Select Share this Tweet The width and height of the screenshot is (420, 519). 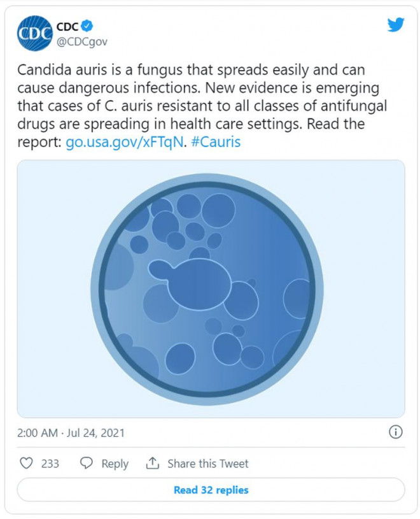[208, 464]
